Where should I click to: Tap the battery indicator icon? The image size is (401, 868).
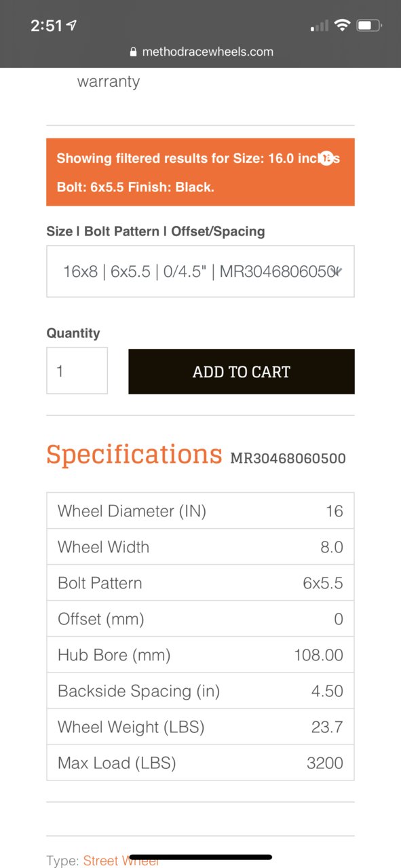pyautogui.click(x=369, y=26)
